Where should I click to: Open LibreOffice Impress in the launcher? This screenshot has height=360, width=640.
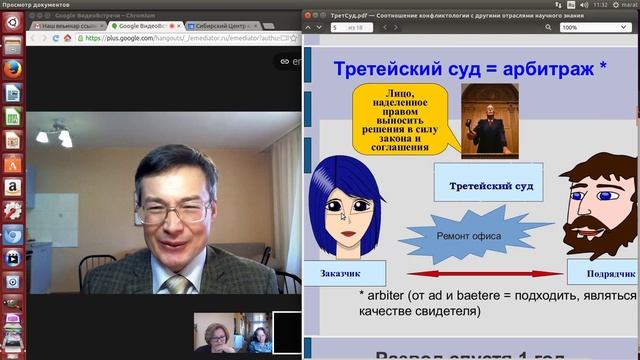point(13,140)
